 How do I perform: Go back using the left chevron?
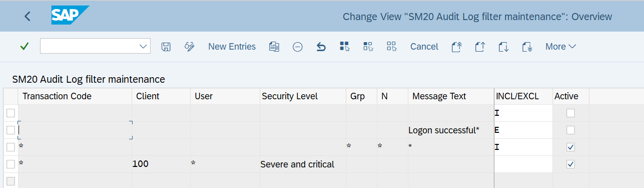coord(28,16)
